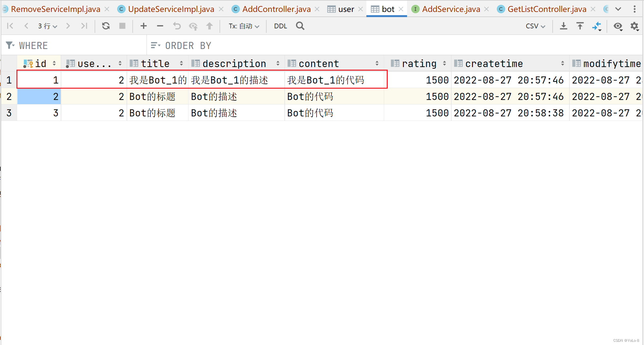Submit changes with up arrow icon
Image resolution: width=644 pixels, height=345 pixels.
210,26
